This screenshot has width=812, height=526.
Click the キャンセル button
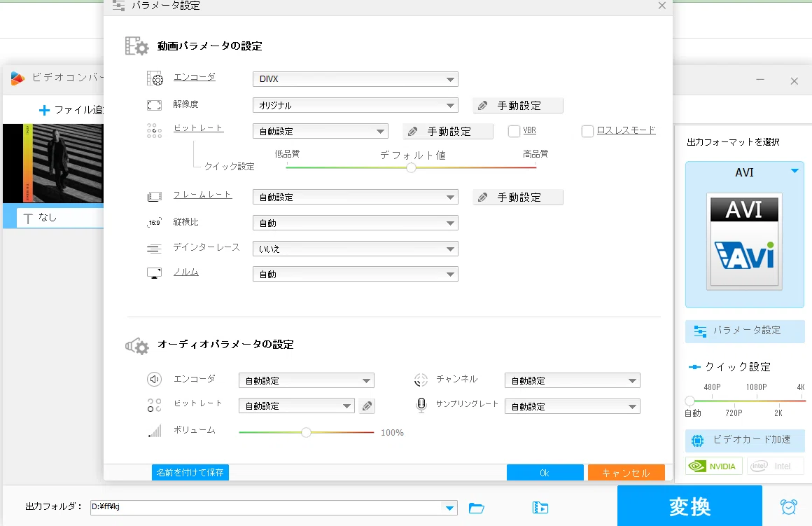(626, 472)
